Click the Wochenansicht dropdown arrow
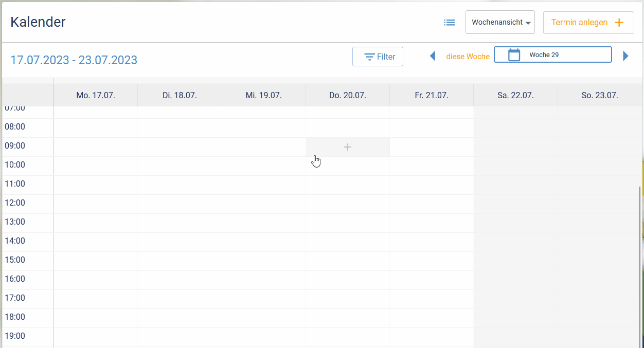Image resolution: width=644 pixels, height=348 pixels. pos(528,23)
